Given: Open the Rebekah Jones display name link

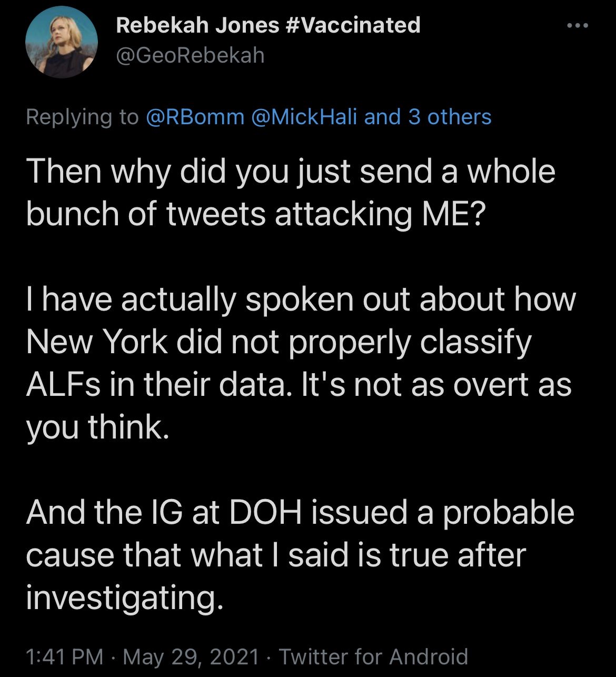Looking at the screenshot, I should [x=198, y=25].
